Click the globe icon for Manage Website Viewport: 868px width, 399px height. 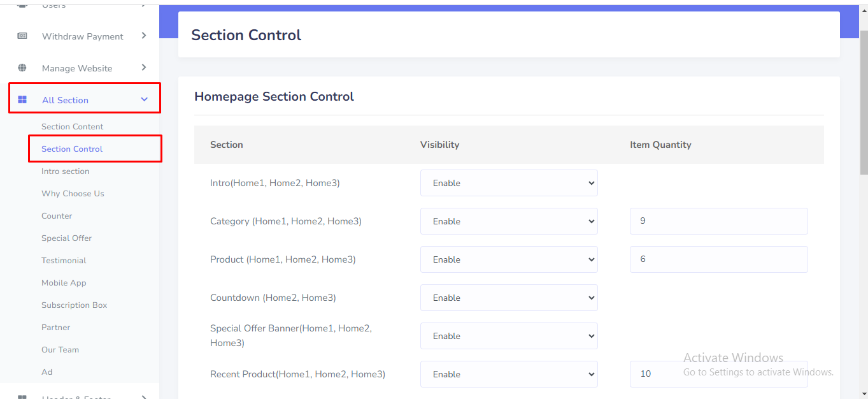(x=22, y=68)
